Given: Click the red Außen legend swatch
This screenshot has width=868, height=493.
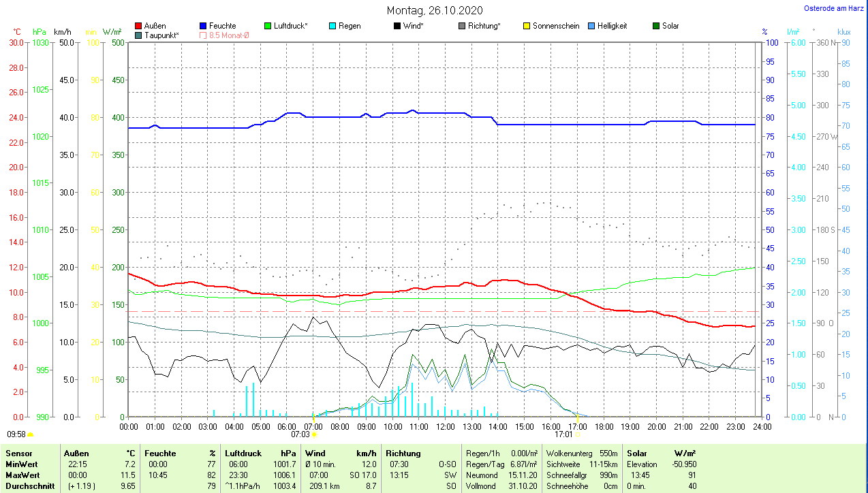Looking at the screenshot, I should pos(139,26).
